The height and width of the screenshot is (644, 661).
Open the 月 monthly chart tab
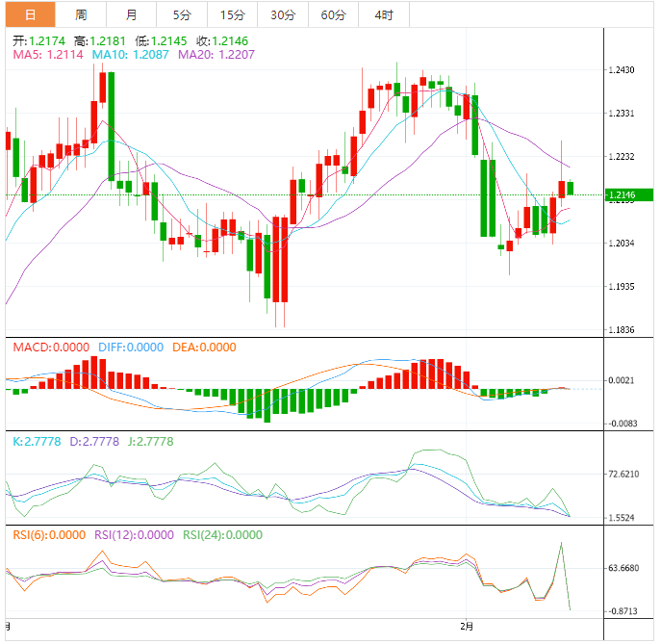pos(131,14)
